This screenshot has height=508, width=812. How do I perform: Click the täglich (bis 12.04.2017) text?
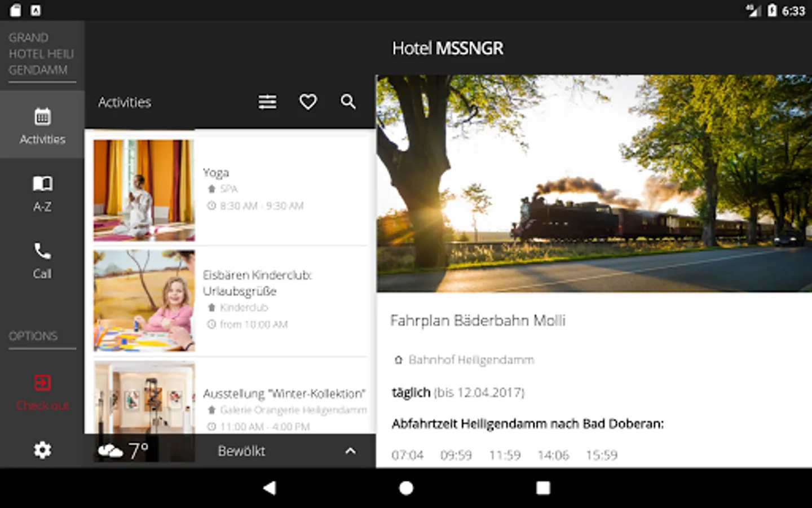point(458,392)
